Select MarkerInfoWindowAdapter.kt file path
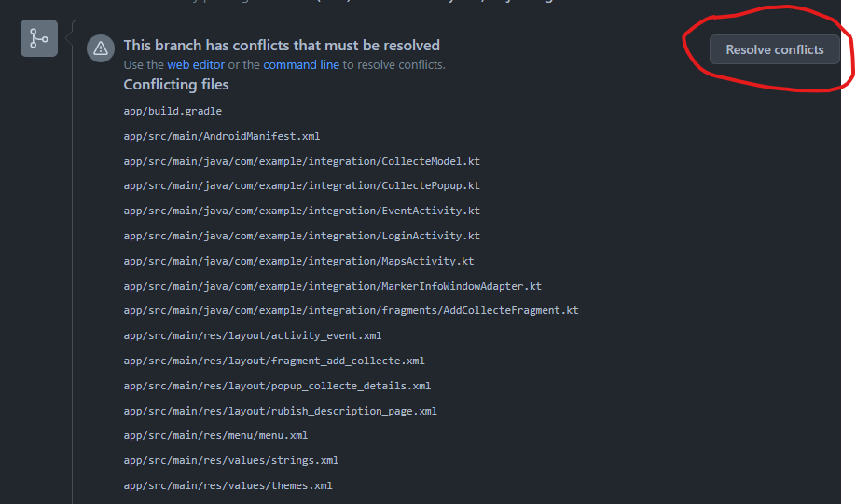The width and height of the screenshot is (856, 504). pos(333,286)
